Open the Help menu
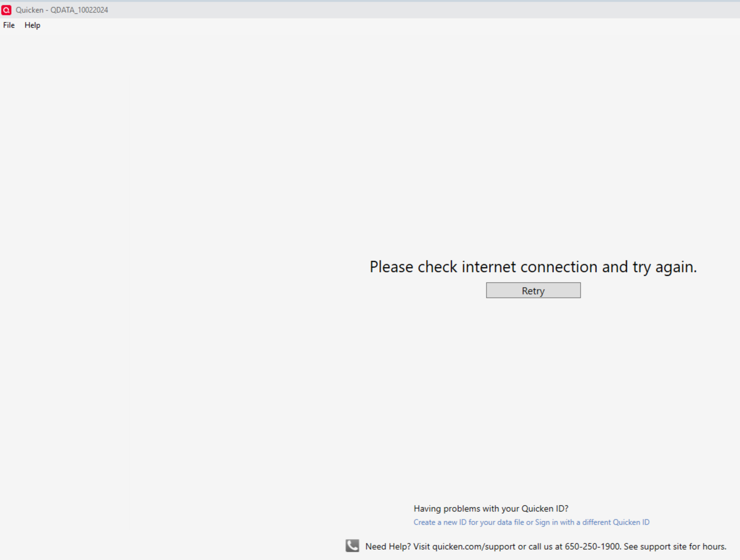 (x=32, y=25)
